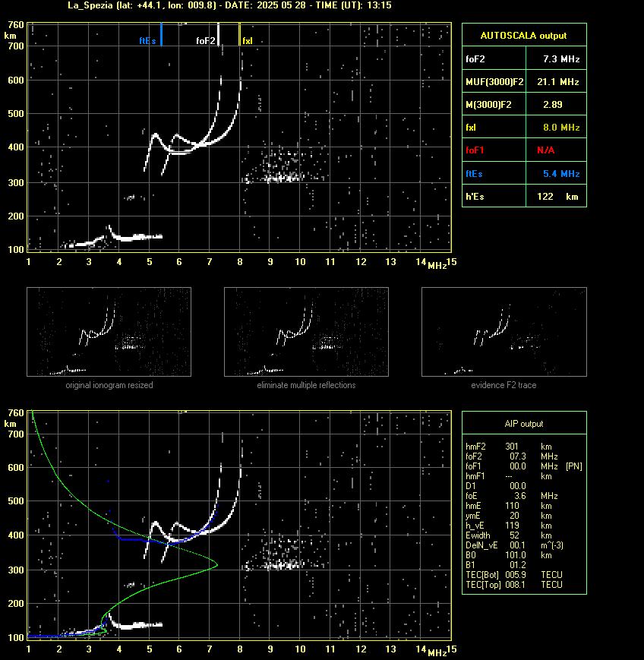The width and height of the screenshot is (644, 660).
Task: Select the TEC[Top] 008.1 TECU row
Action: (514, 585)
